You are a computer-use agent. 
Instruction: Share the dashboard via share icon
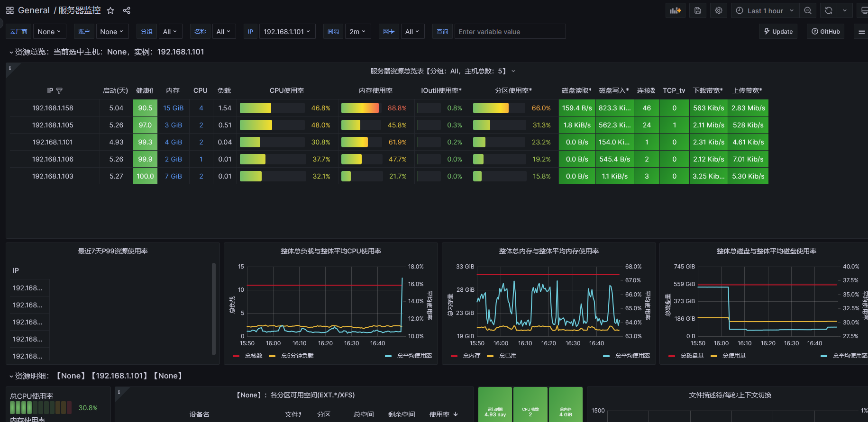pyautogui.click(x=127, y=10)
